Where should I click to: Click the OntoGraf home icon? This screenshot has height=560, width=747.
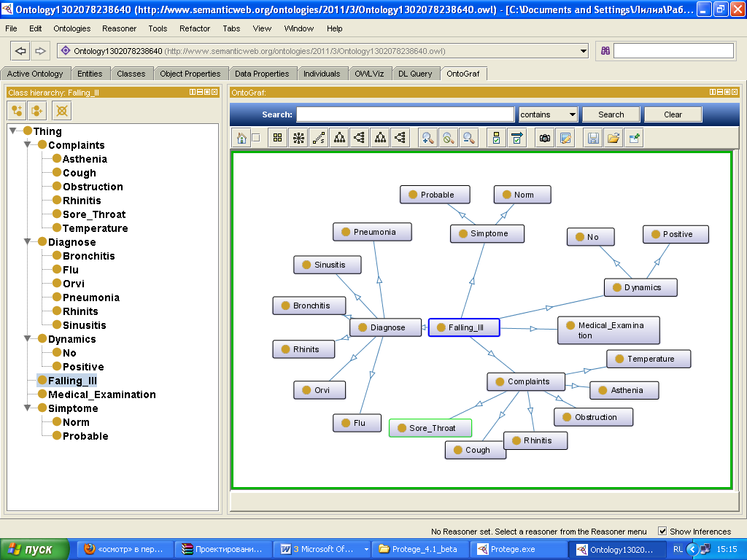241,138
